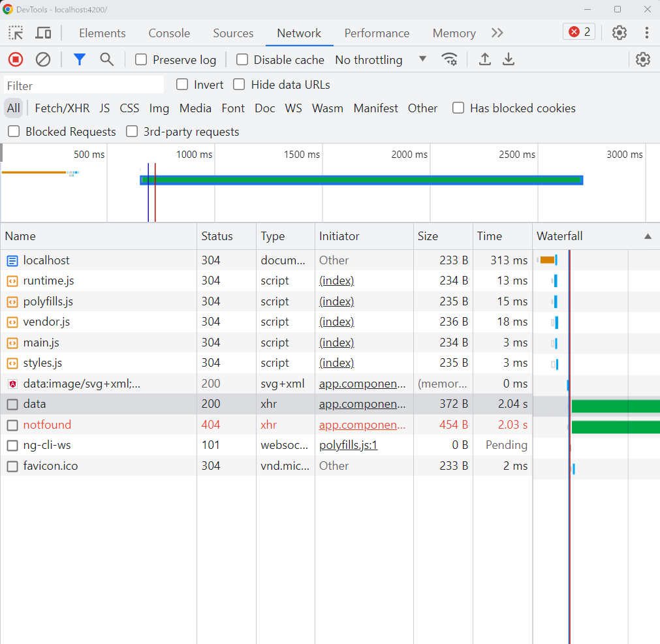
Task: Toggle the filter funnel icon
Action: click(x=80, y=59)
